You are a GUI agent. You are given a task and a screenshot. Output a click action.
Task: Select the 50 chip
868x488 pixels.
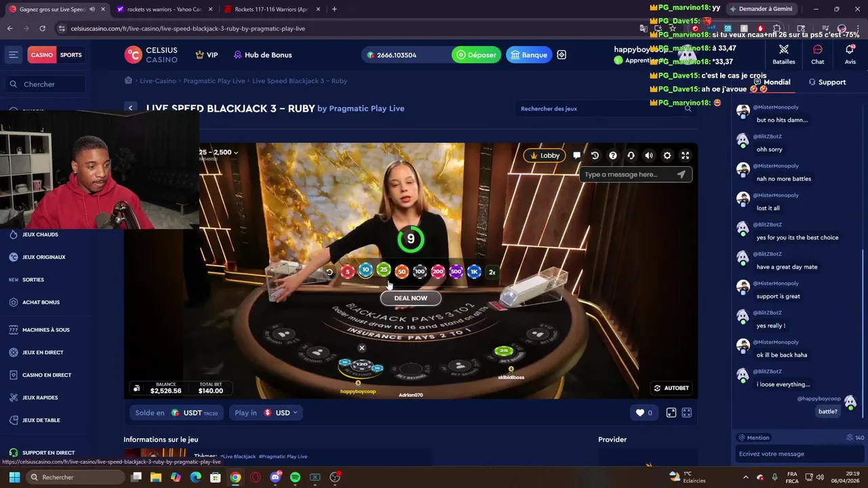click(x=401, y=272)
